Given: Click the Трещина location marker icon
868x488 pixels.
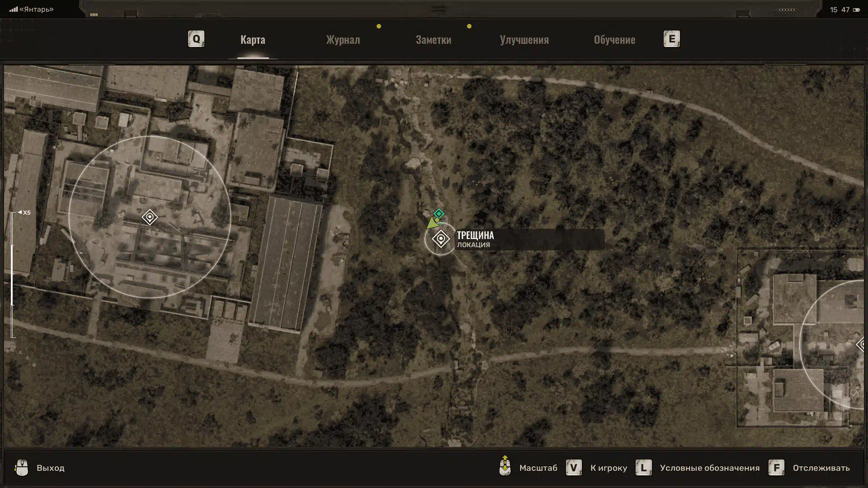Looking at the screenshot, I should click(x=440, y=239).
